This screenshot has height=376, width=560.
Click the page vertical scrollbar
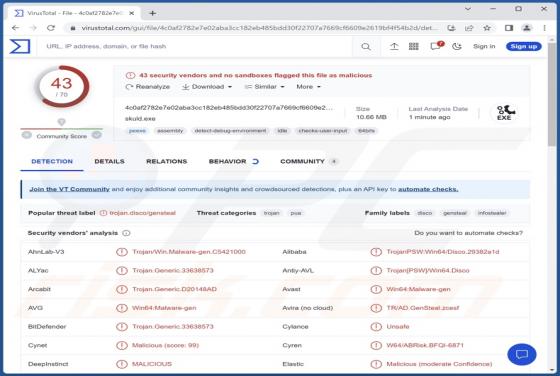[552, 204]
